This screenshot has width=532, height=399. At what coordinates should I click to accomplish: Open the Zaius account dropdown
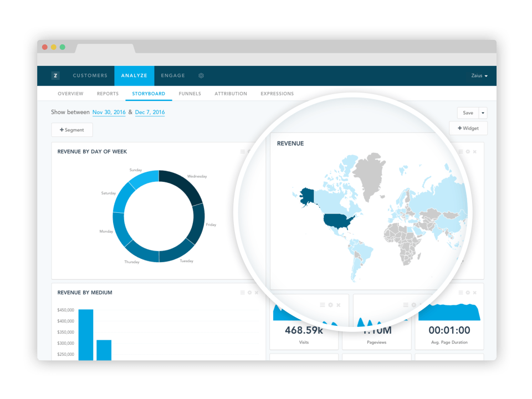click(479, 76)
